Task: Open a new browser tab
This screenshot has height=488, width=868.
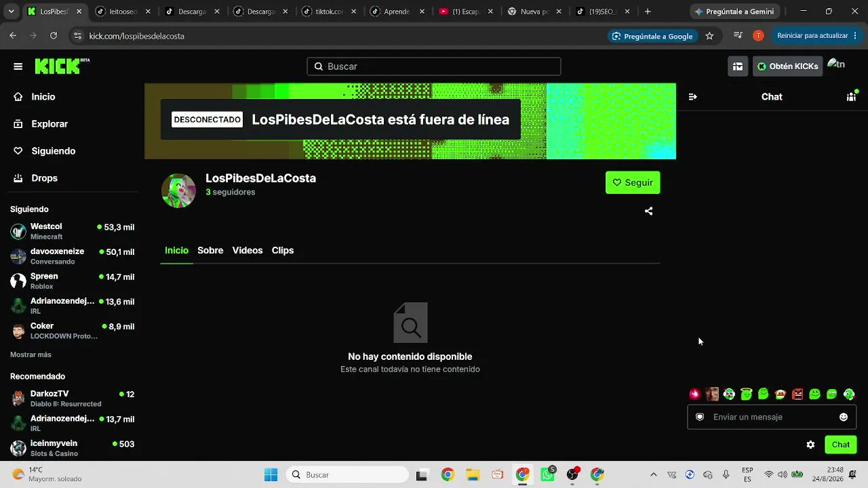Action: coord(648,12)
